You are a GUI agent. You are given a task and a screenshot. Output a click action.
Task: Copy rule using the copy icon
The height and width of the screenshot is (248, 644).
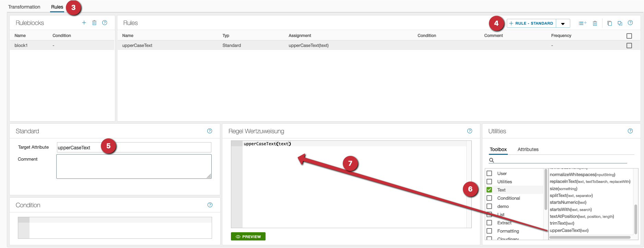(x=609, y=23)
